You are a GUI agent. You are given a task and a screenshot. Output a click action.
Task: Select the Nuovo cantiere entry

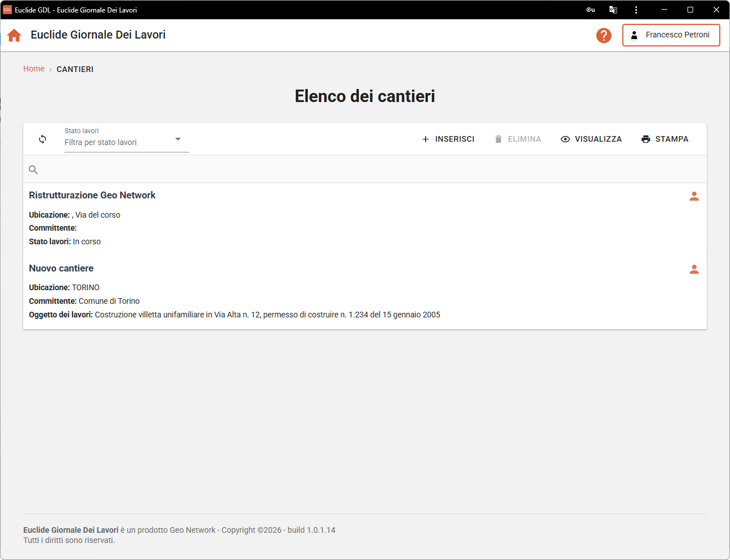[61, 268]
